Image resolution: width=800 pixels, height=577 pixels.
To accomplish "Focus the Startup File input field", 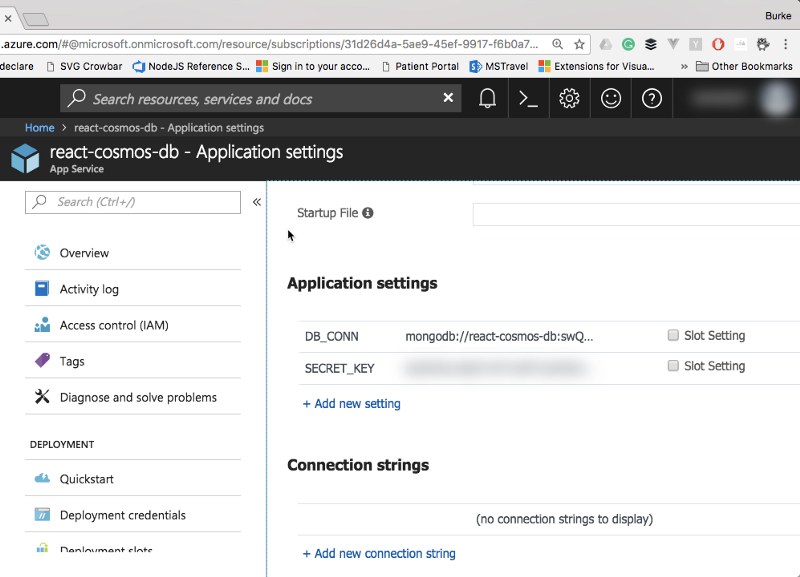I will coord(636,214).
